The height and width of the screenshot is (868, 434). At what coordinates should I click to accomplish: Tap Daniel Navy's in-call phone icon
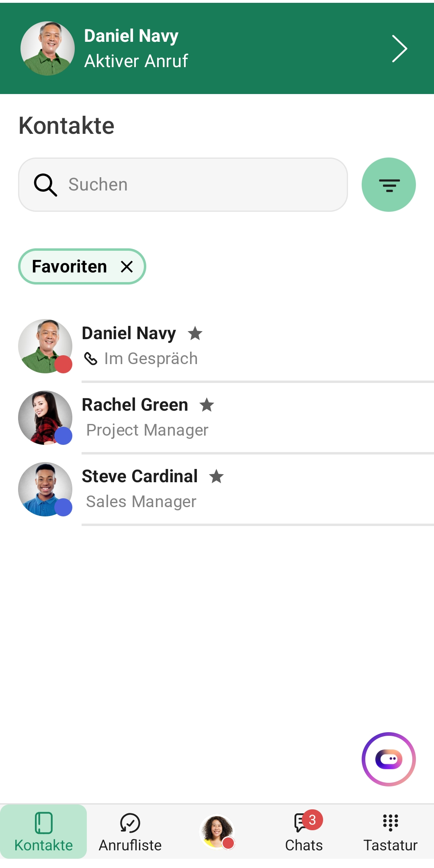(x=91, y=358)
